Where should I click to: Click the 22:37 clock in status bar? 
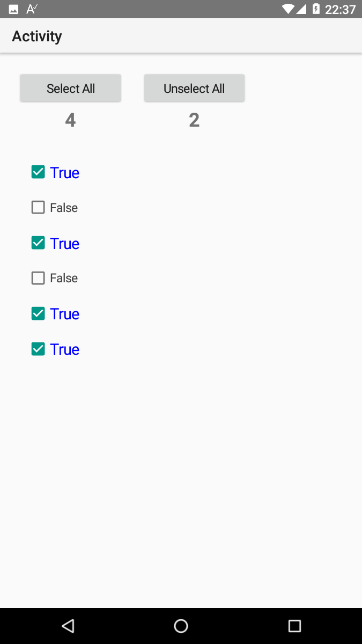tap(341, 9)
